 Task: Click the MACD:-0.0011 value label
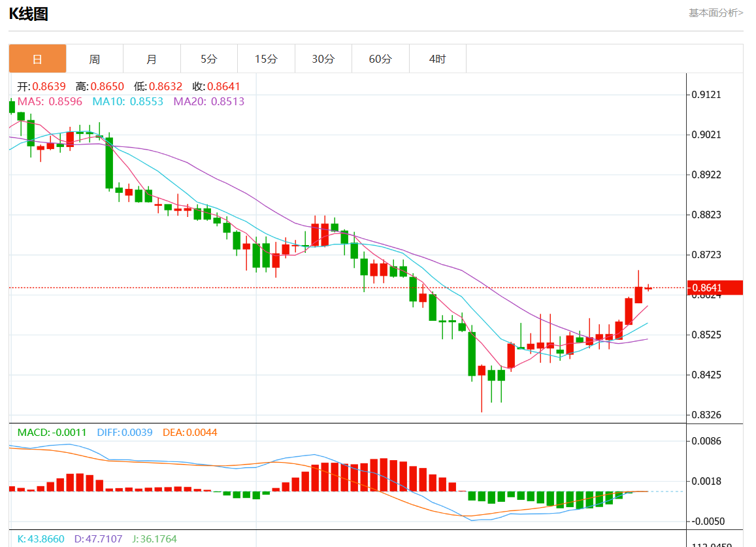pyautogui.click(x=52, y=432)
